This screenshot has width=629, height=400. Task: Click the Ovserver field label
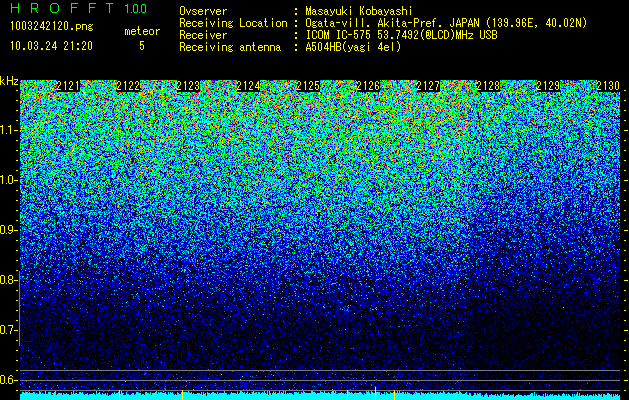(203, 11)
